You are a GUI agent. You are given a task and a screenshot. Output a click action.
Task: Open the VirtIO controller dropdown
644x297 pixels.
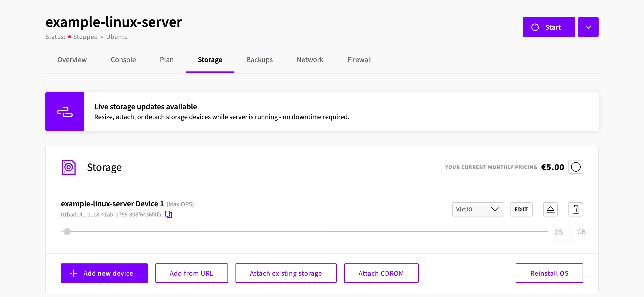pos(478,210)
